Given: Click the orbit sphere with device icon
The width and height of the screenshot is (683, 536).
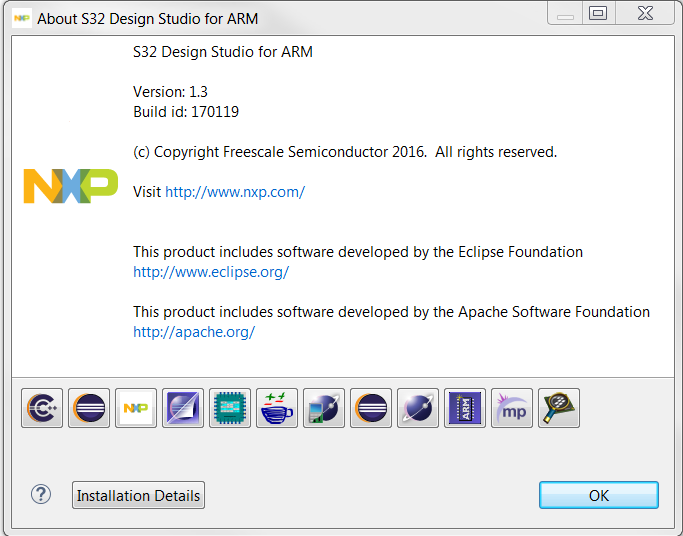Looking at the screenshot, I should pyautogui.click(x=324, y=408).
